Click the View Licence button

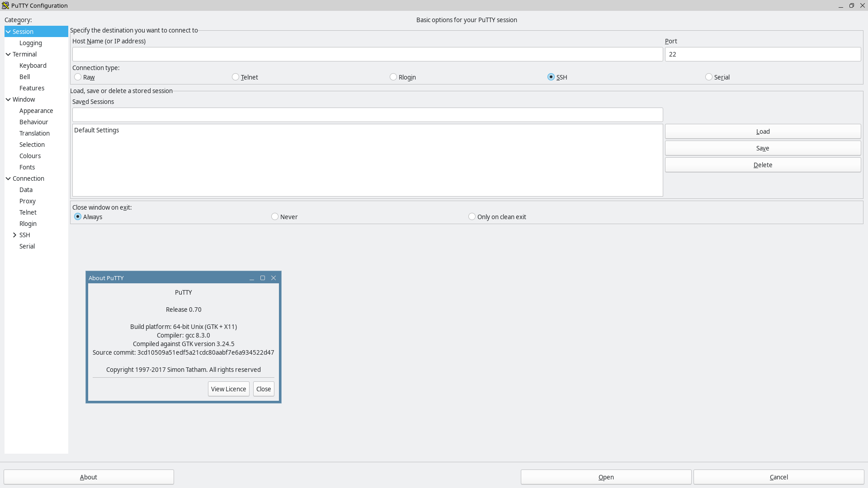(229, 389)
